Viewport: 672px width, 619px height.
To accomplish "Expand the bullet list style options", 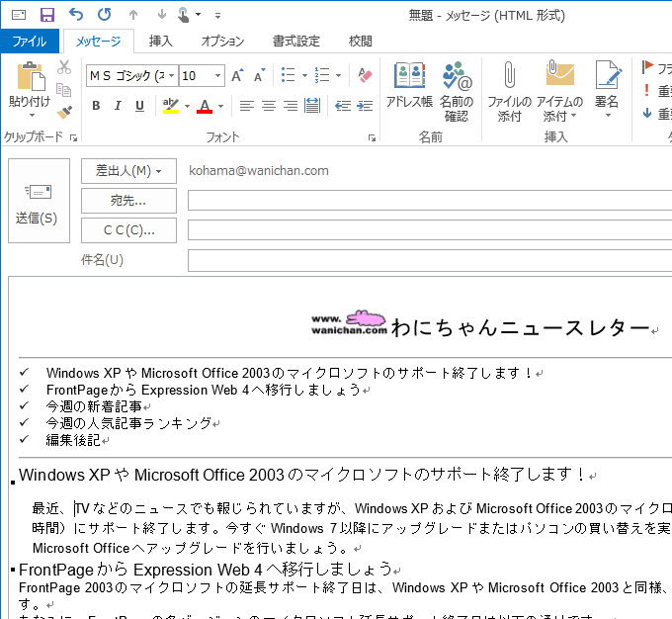I will click(304, 75).
